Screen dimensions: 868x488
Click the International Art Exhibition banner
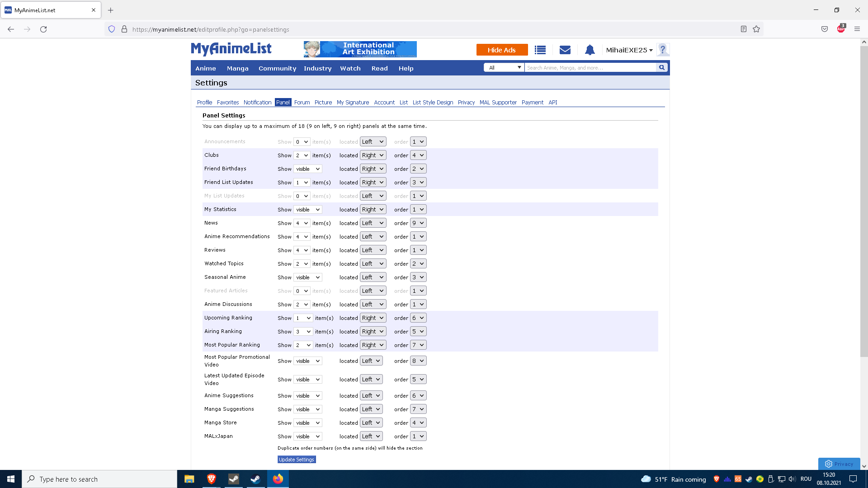point(360,49)
